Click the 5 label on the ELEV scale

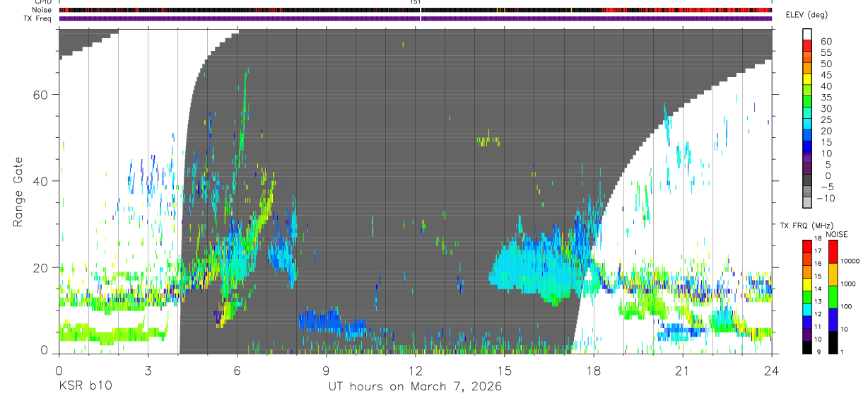828,165
